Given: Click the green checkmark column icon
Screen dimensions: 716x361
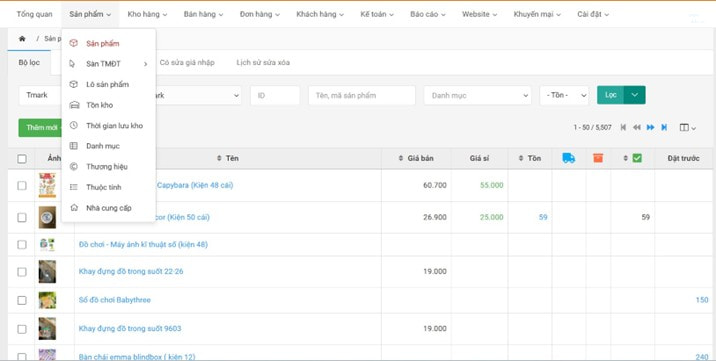Looking at the screenshot, I should (637, 158).
